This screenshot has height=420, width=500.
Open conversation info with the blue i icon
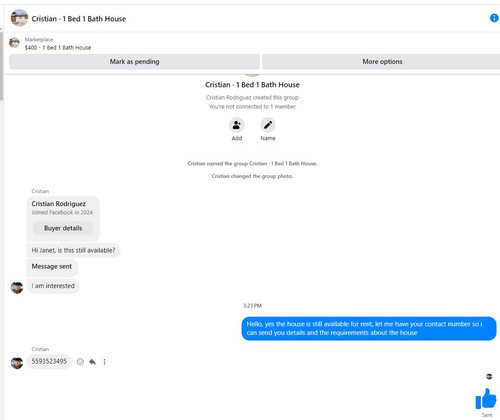coord(494,18)
